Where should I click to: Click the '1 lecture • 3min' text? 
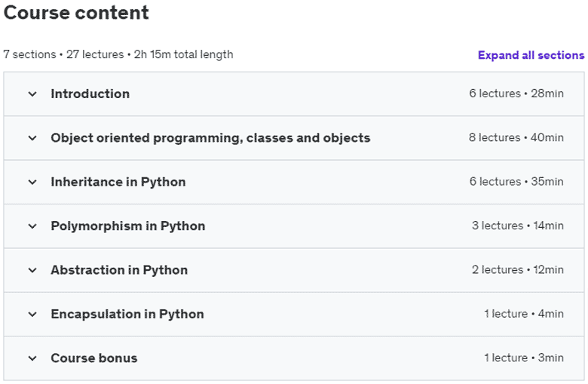pos(523,358)
